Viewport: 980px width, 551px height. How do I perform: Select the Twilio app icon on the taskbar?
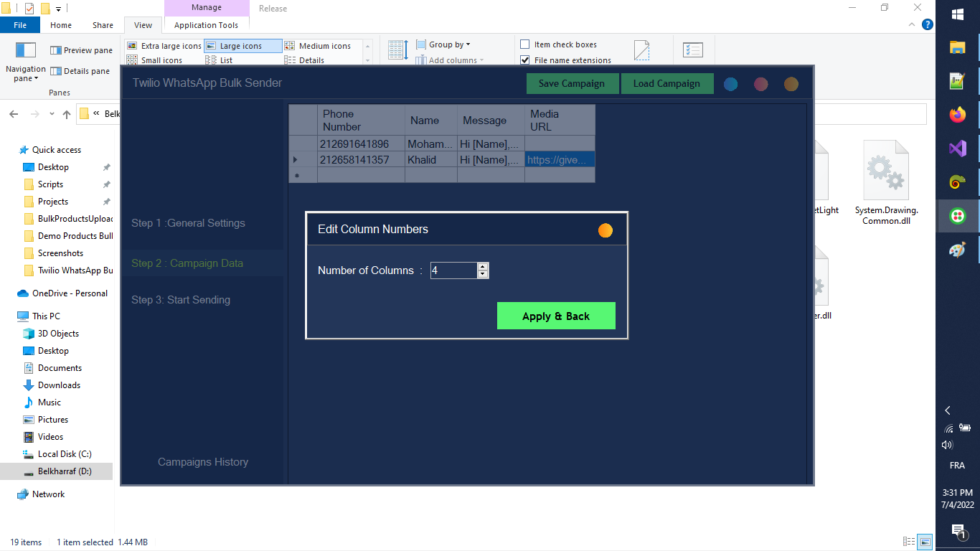[x=958, y=215]
